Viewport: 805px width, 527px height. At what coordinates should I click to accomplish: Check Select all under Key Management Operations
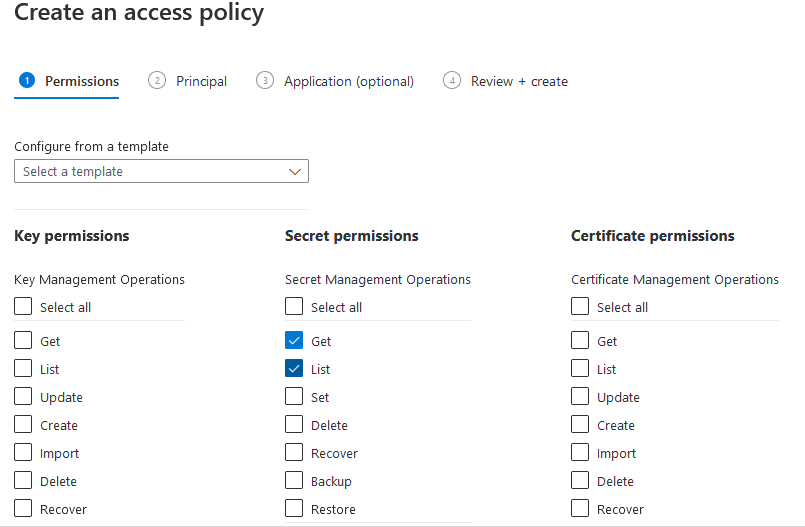(x=23, y=306)
